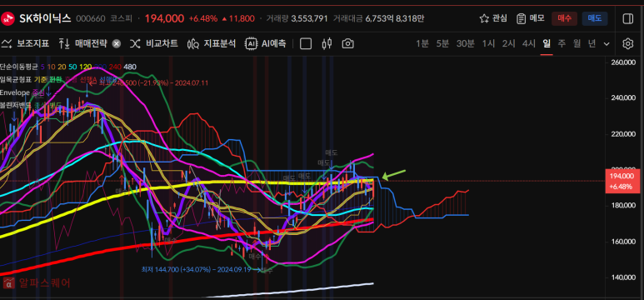This screenshot has width=644, height=300.
Task: Toggle 기준 line of 일목균형표
Action: point(40,80)
